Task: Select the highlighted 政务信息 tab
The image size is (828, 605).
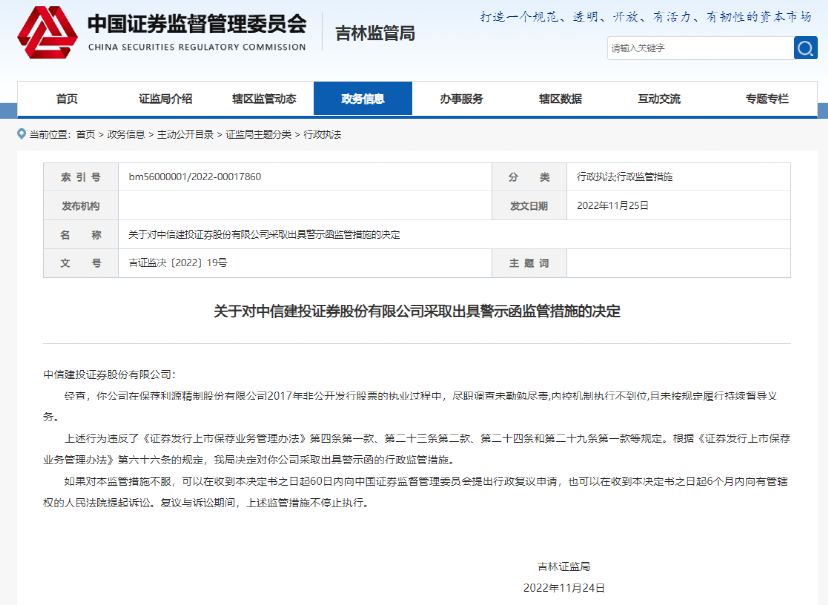Action: point(362,99)
